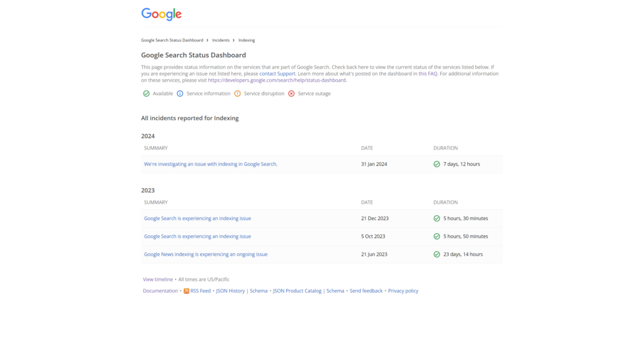
Task: Click the red Service outage icon
Action: [291, 94]
